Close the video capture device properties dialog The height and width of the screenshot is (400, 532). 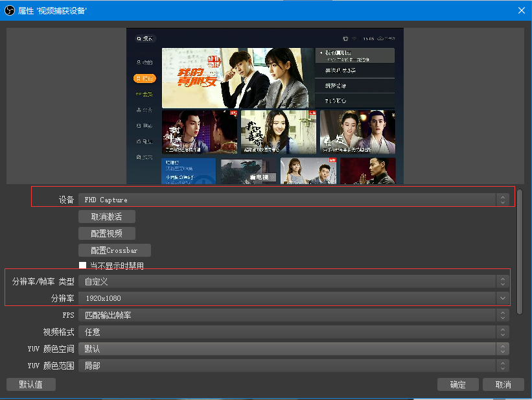pyautogui.click(x=522, y=10)
